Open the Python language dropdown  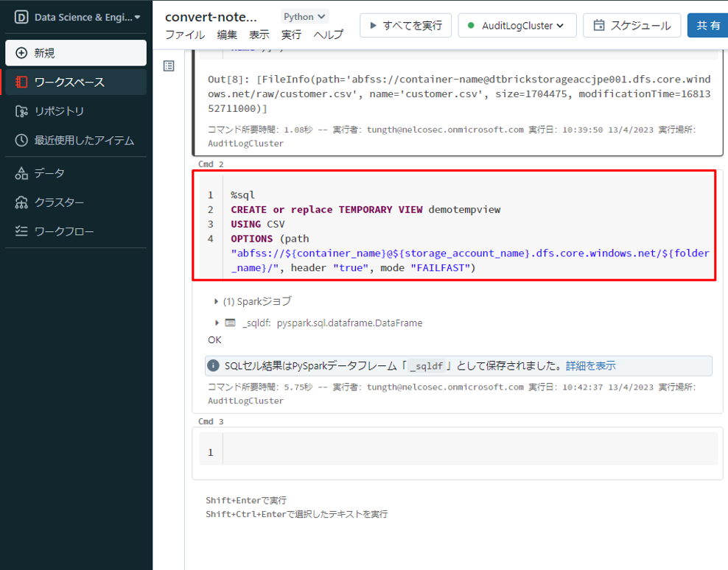pos(304,16)
